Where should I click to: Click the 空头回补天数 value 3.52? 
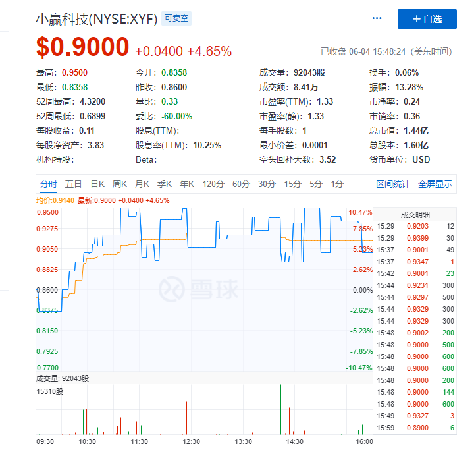[328, 160]
